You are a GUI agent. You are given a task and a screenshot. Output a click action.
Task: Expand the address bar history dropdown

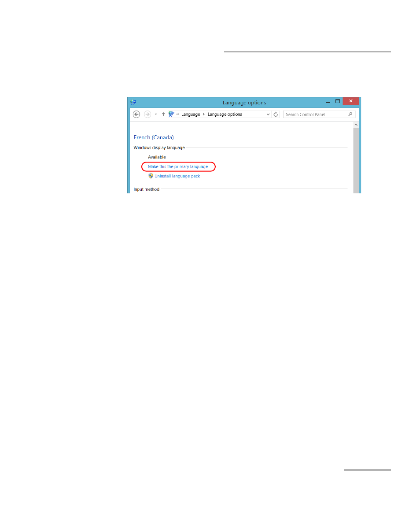tap(268, 115)
